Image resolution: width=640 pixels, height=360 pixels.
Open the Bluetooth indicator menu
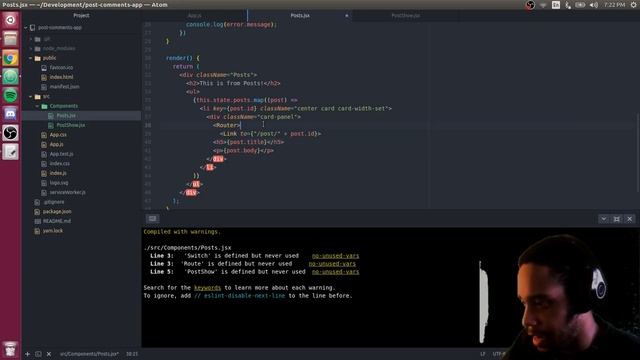click(x=568, y=5)
